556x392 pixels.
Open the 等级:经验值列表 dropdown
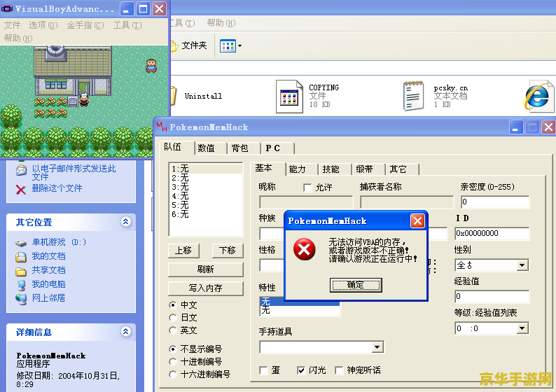pos(522,328)
